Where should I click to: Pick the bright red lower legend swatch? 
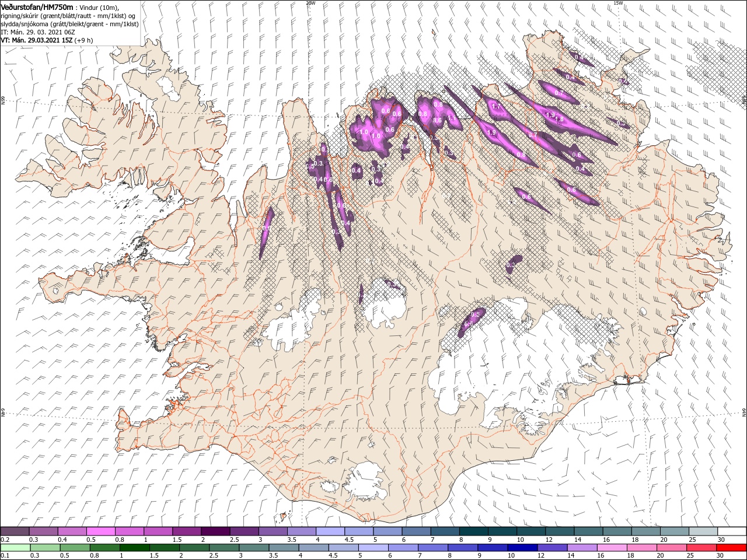[x=732, y=548]
